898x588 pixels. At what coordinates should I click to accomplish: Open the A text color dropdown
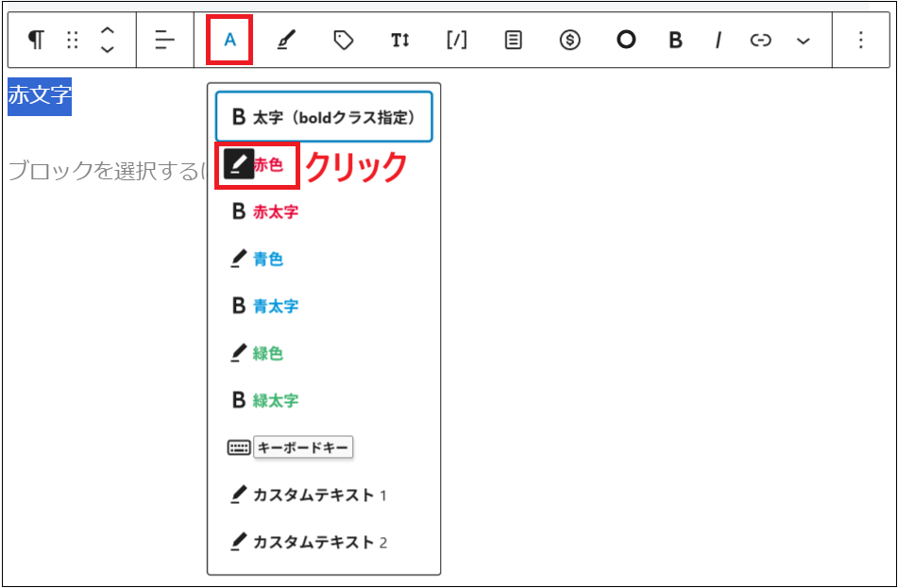tap(229, 40)
